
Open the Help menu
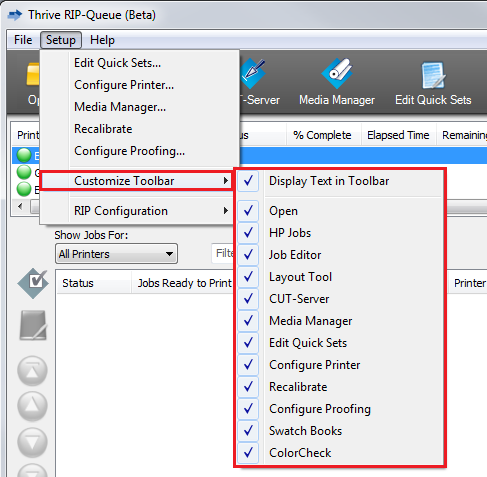point(102,40)
